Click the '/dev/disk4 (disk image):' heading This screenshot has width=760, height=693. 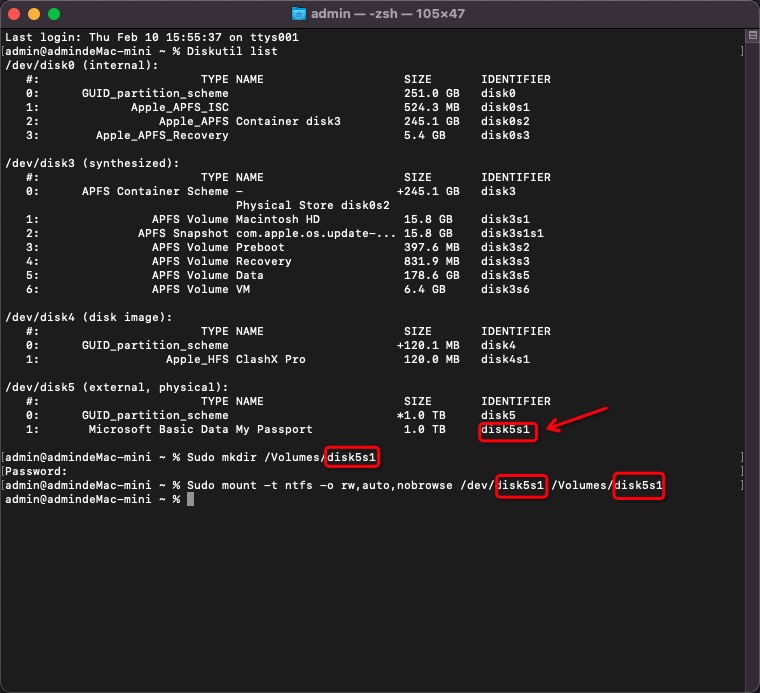point(89,318)
